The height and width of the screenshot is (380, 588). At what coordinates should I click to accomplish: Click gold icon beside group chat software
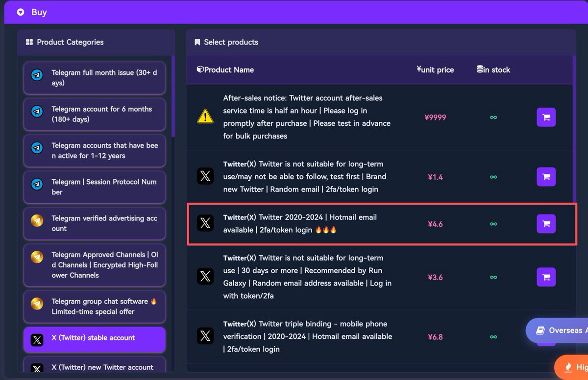[37, 304]
